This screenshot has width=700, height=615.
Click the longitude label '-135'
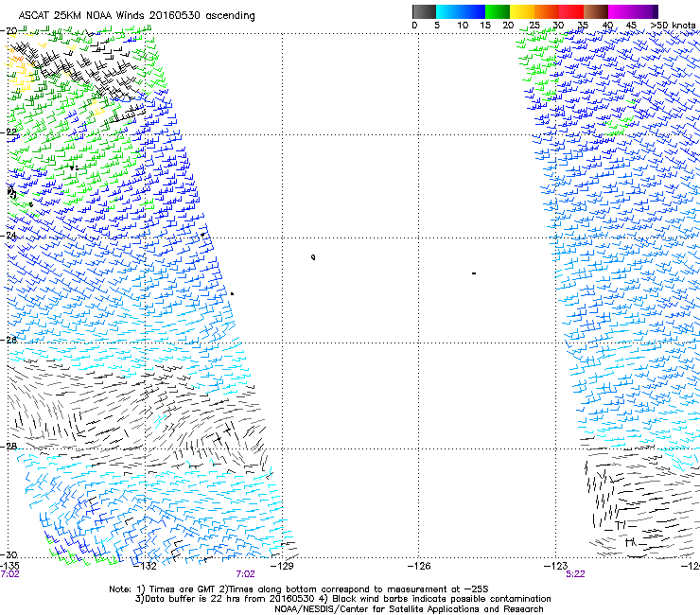point(9,566)
